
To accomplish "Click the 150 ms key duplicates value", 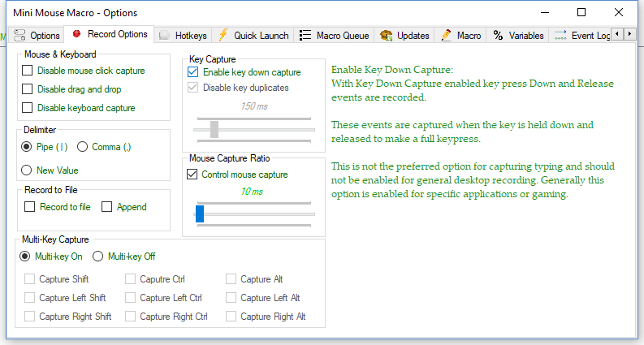I will [254, 106].
